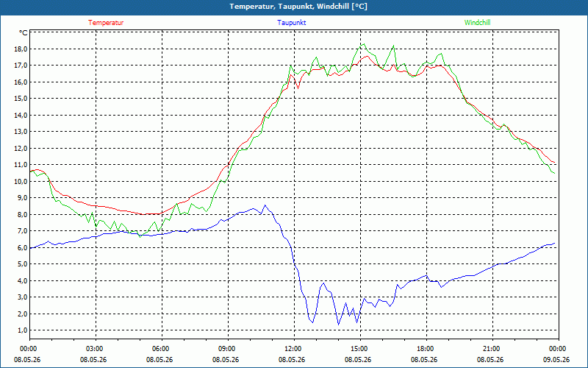588x368 pixels.
Task: Click the 17,0 y-axis label
Action: (x=21, y=66)
